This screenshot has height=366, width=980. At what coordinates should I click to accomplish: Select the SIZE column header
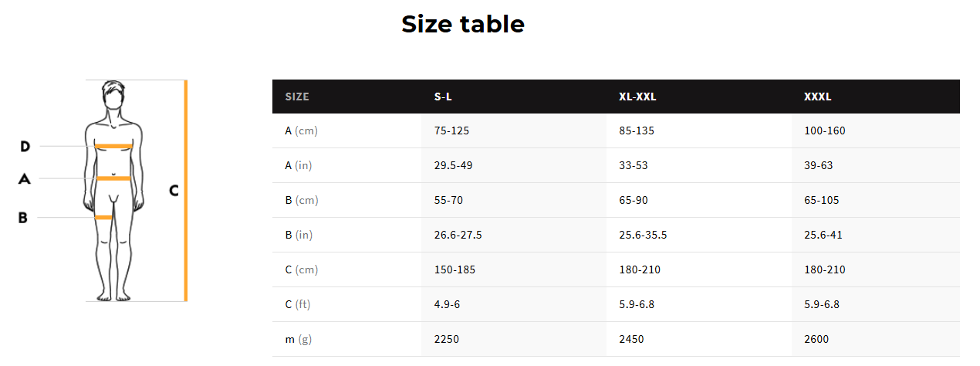point(297,97)
